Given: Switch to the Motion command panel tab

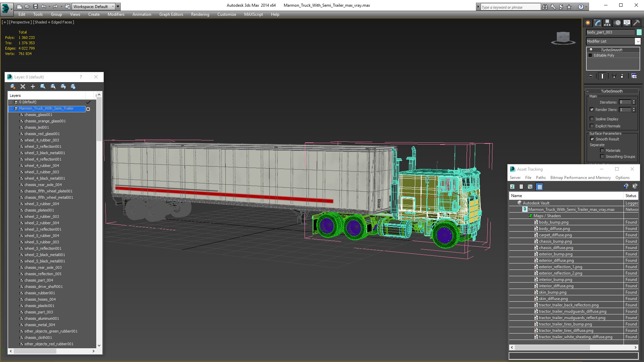Looking at the screenshot, I should pos(618,23).
